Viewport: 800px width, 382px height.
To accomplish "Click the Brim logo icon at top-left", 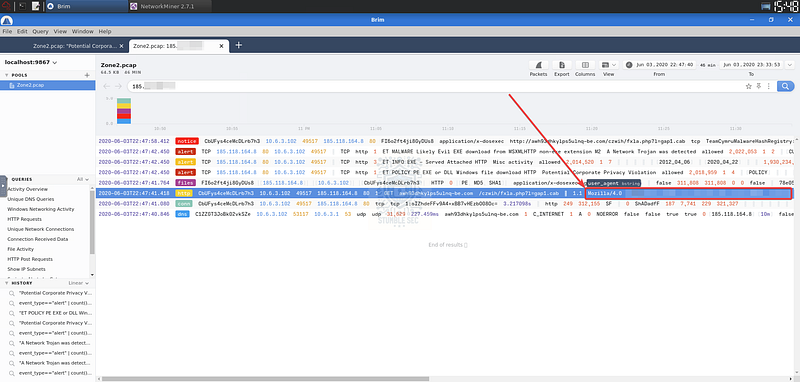I will (x=7, y=20).
